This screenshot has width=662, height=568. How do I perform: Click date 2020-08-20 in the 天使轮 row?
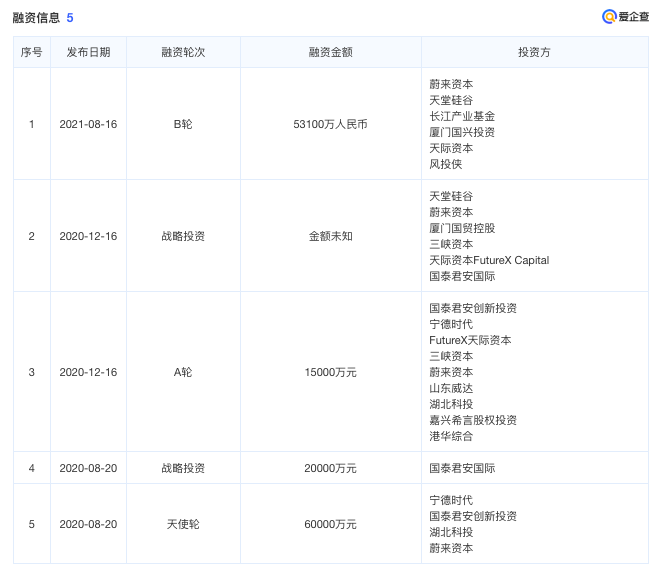[88, 524]
